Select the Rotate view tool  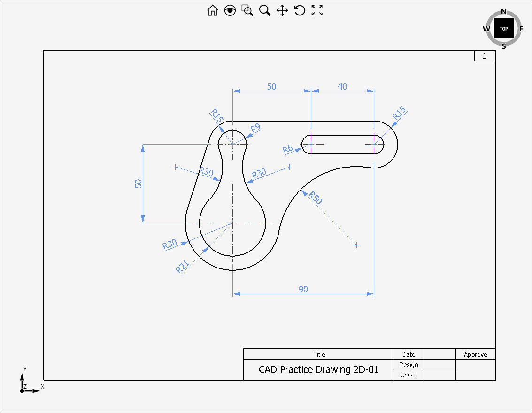300,10
